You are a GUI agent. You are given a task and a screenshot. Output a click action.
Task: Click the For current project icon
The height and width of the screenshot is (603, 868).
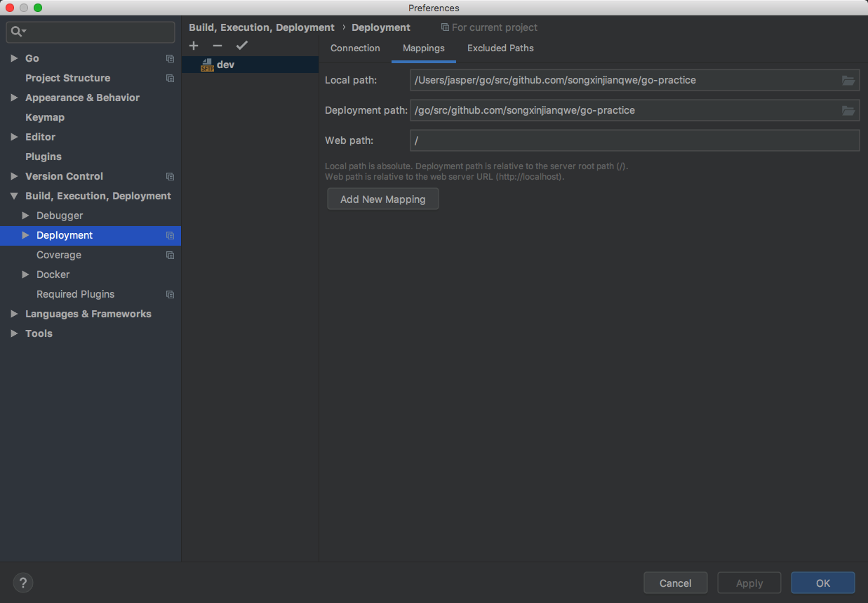[x=445, y=27]
